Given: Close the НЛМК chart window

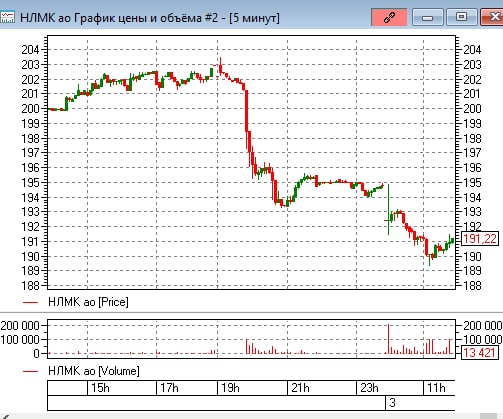Looking at the screenshot, I should coord(492,17).
